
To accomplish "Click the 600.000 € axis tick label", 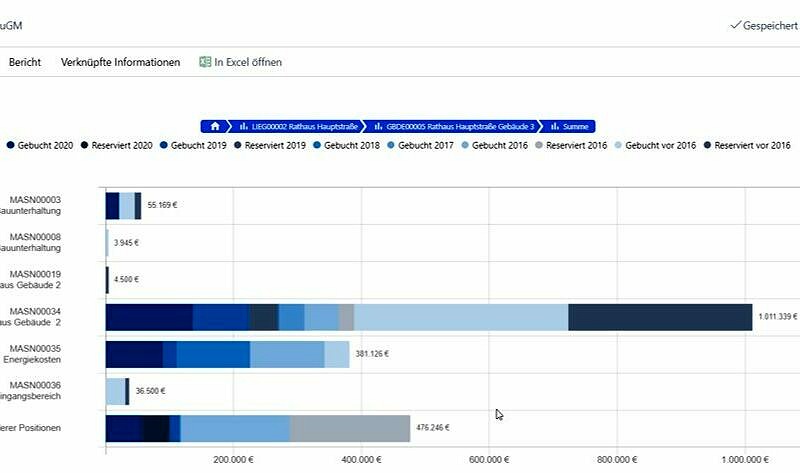I will coord(489,460).
